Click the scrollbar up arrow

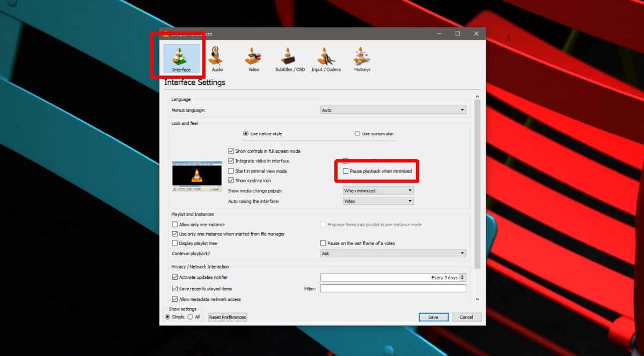[x=477, y=96]
